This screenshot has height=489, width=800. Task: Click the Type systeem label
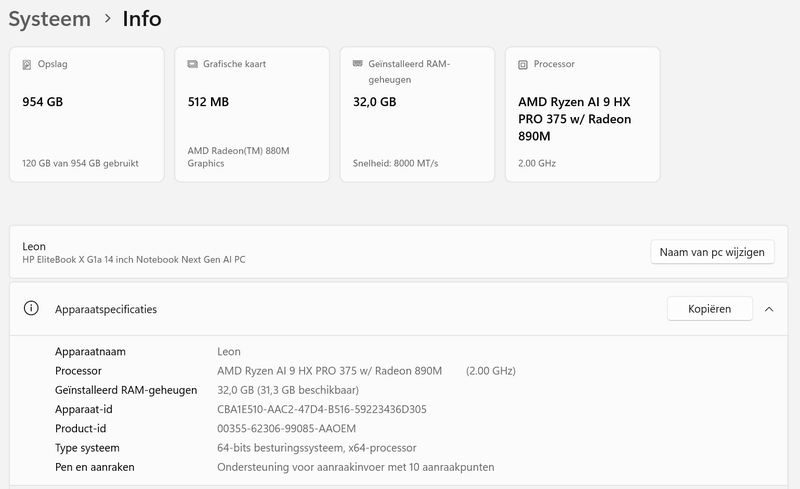[87, 448]
